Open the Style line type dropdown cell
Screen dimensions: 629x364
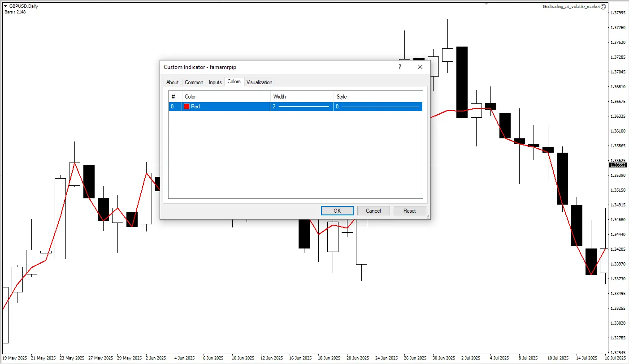(377, 107)
